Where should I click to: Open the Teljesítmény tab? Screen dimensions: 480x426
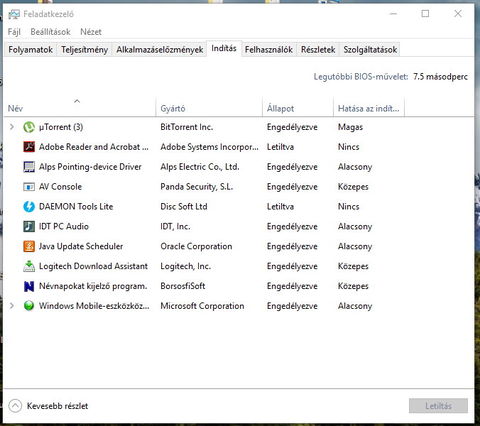click(84, 50)
